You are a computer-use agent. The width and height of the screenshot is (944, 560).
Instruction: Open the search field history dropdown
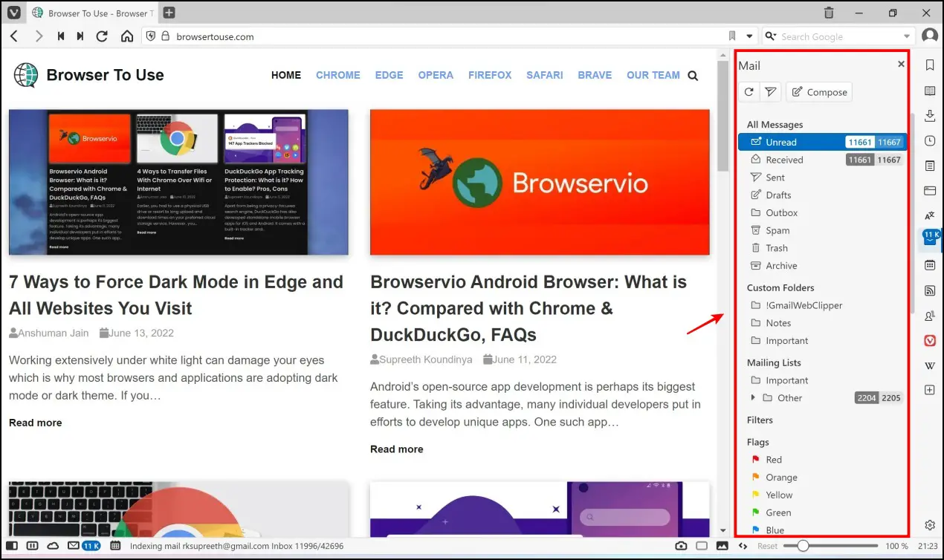tap(907, 36)
